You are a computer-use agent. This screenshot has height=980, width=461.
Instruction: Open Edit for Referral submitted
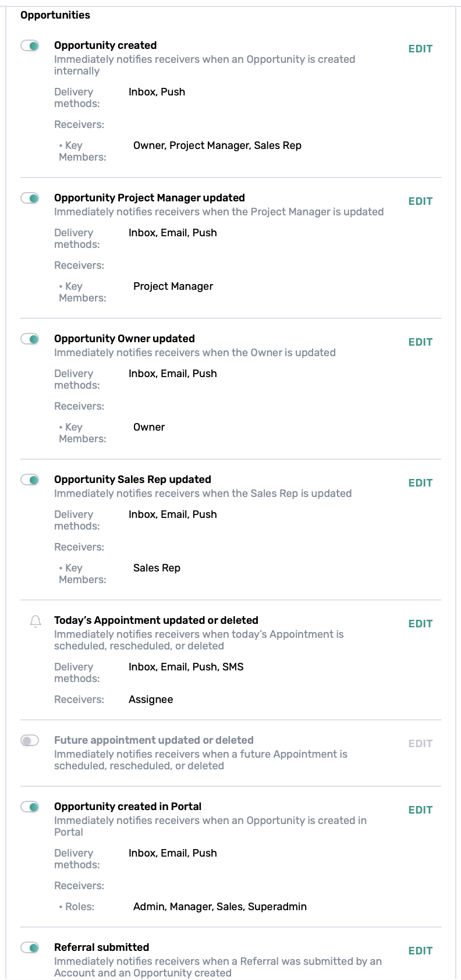pos(420,951)
